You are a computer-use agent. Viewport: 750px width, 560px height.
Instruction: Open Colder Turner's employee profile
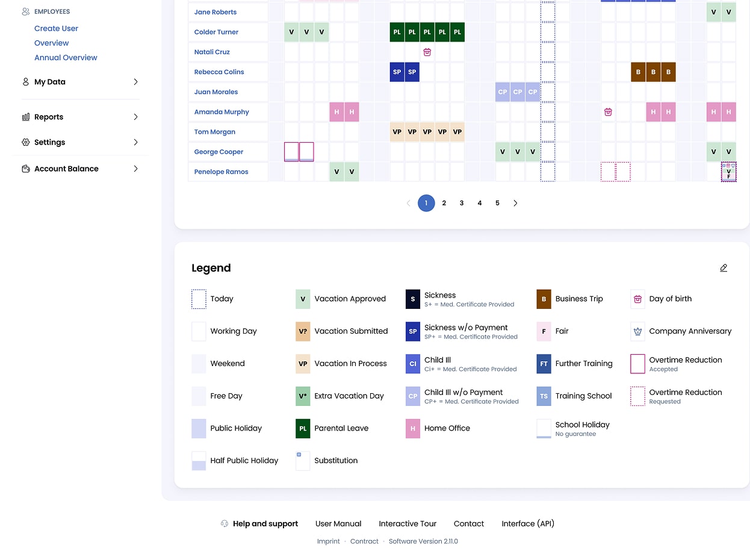(216, 32)
